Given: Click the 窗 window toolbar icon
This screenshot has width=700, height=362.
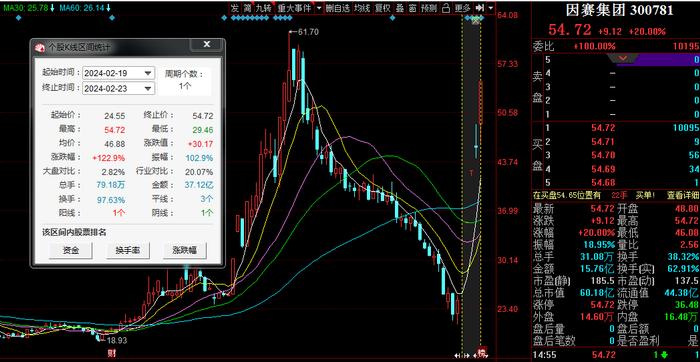Looking at the screenshot, I should pos(412,8).
